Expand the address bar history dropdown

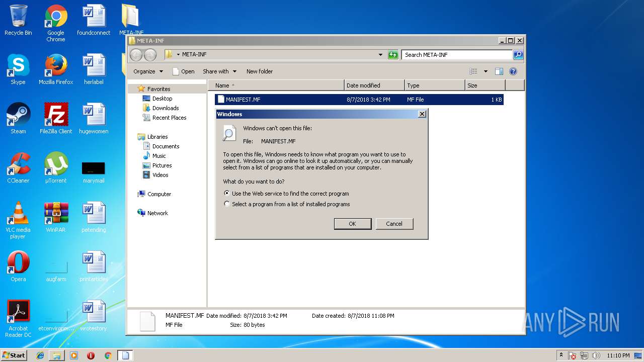pos(380,55)
